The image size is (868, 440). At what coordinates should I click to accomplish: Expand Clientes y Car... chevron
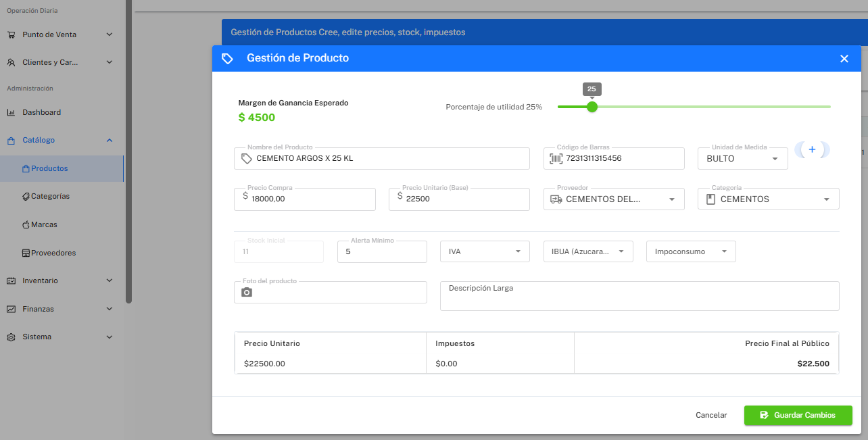[110, 62]
